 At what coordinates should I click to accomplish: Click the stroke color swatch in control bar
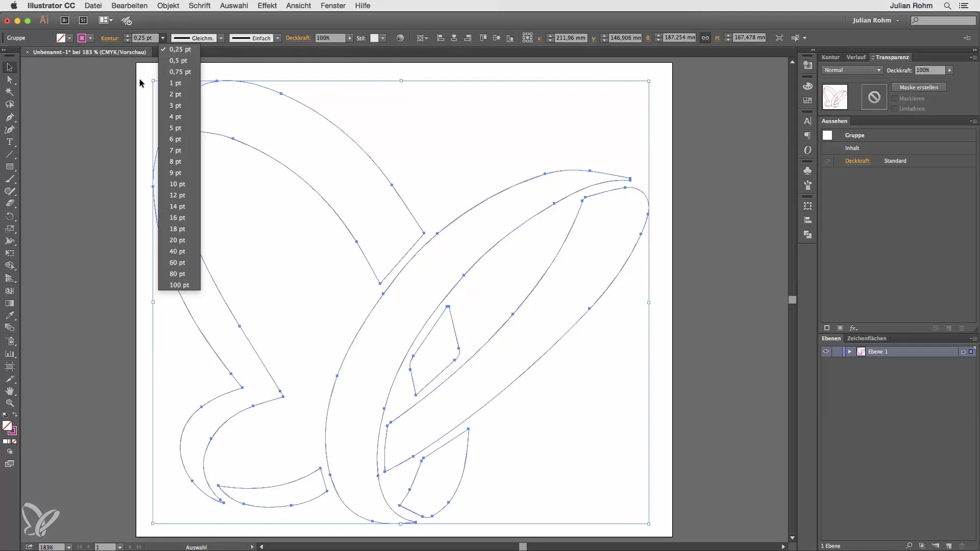click(x=82, y=38)
